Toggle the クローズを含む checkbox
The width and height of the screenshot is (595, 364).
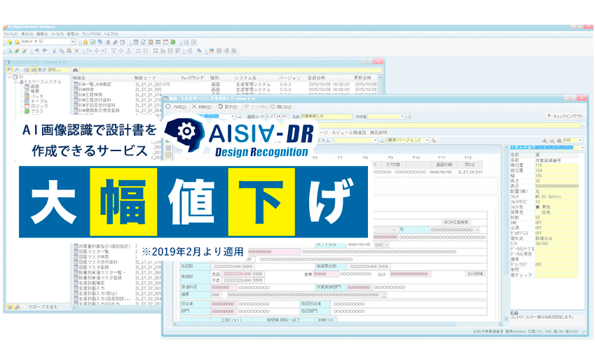[26, 307]
